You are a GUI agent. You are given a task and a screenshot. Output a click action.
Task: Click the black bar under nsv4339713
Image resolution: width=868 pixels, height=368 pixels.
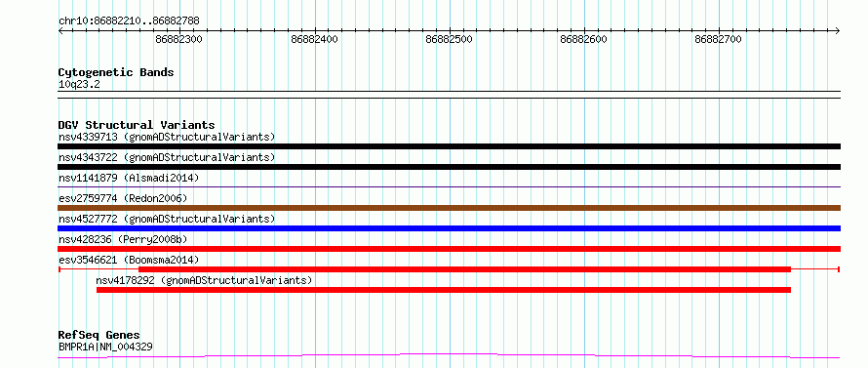coord(449,146)
